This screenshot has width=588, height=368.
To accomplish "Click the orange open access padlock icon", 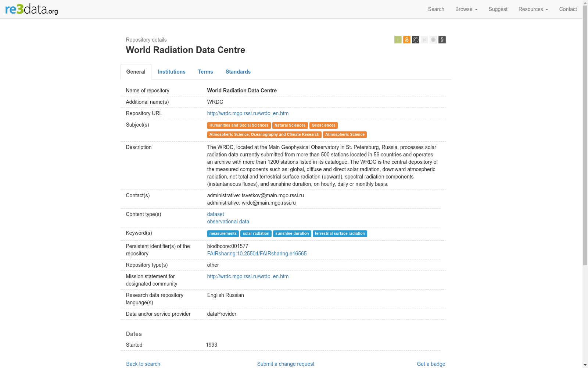I will tap(406, 40).
